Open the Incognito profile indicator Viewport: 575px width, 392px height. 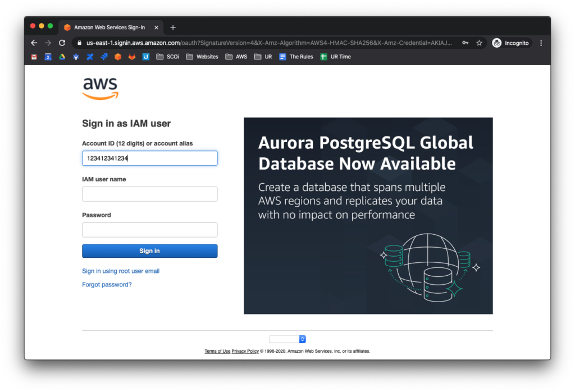point(510,43)
